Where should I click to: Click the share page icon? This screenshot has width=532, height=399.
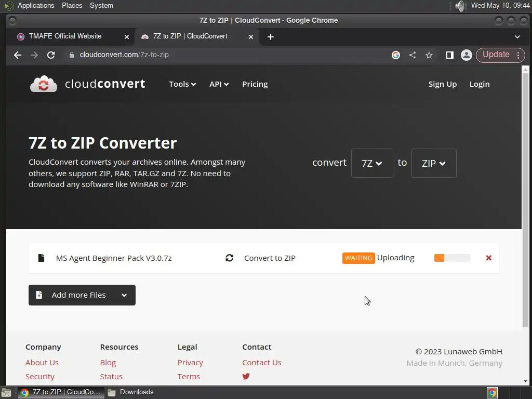click(413, 55)
